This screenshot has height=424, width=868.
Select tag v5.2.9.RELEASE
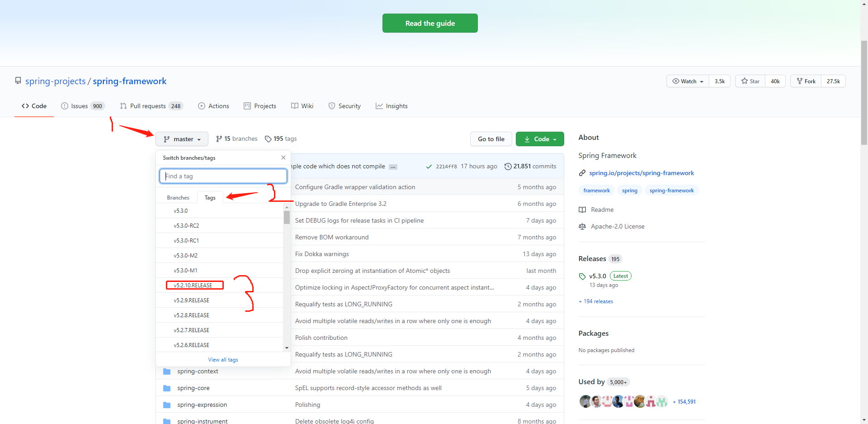click(220, 300)
